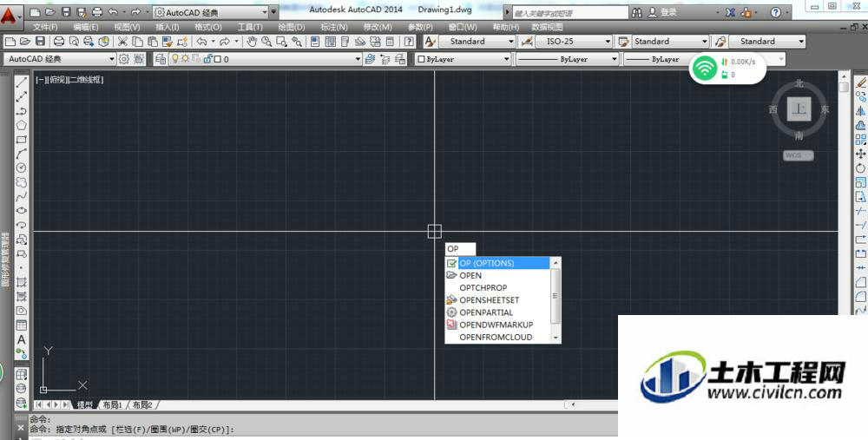Choose OP (OPTIONS) from autocomplete list

point(497,264)
